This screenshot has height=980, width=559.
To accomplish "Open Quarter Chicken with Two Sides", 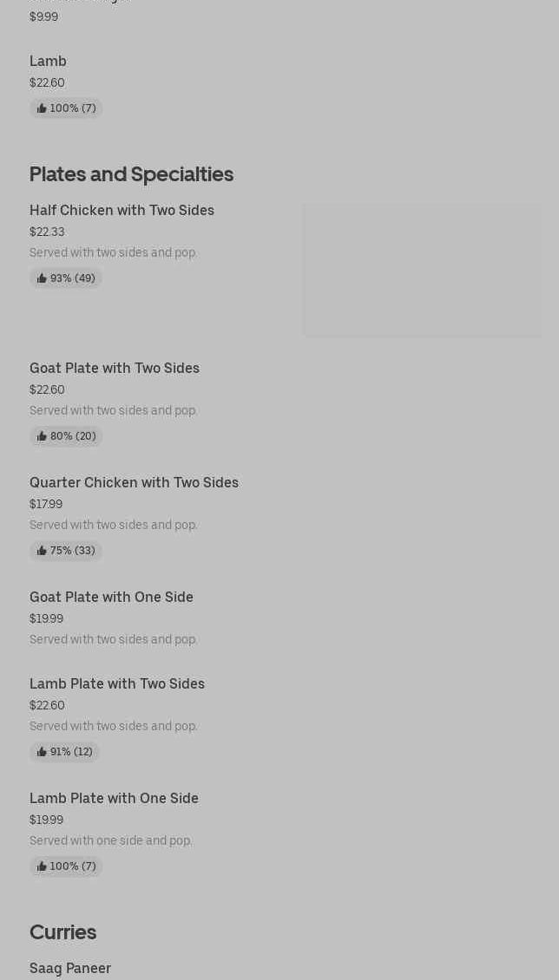I will point(134,482).
